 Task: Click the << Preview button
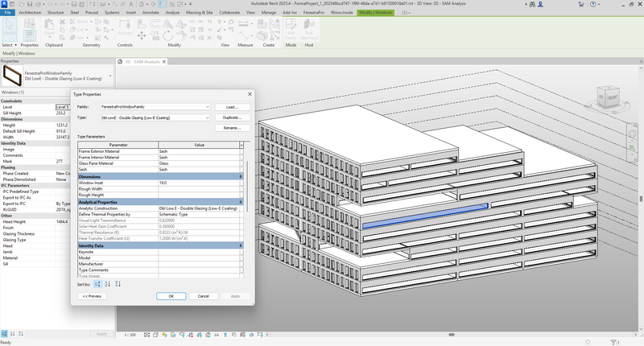92,296
